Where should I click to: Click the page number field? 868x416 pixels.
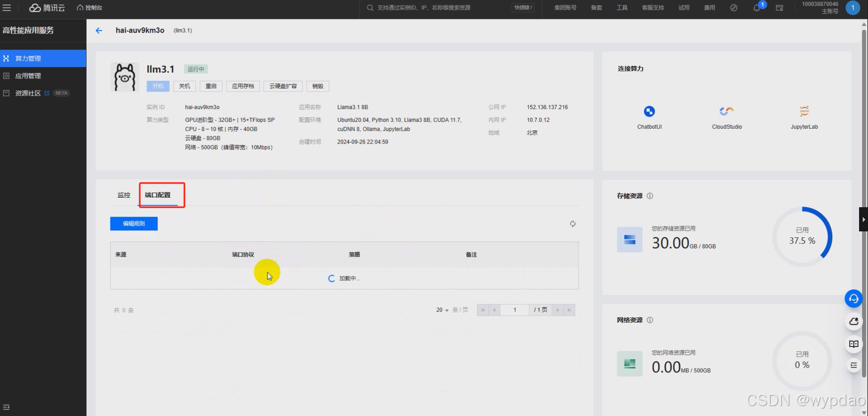click(x=515, y=310)
